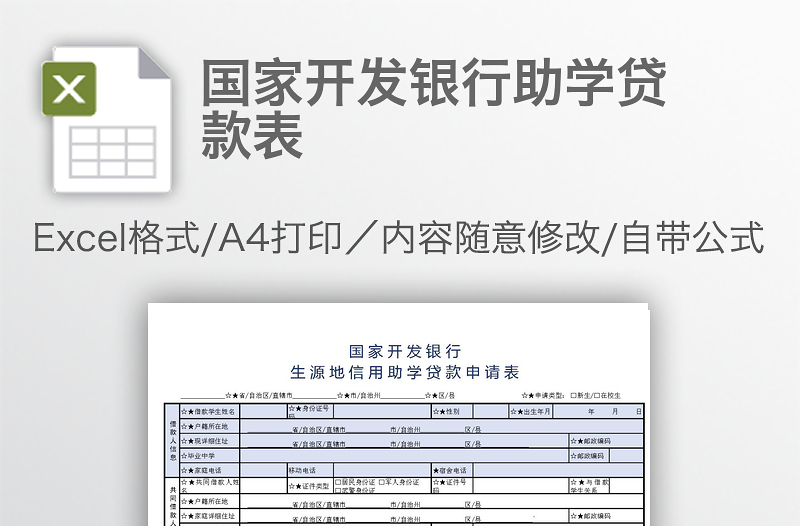
Task: Click the blank field beside 性别
Action: 490,411
